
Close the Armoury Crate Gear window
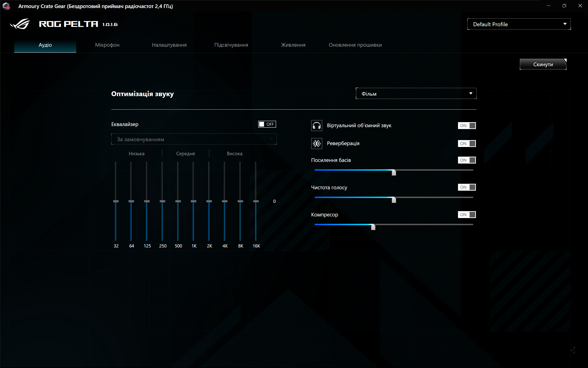580,6
